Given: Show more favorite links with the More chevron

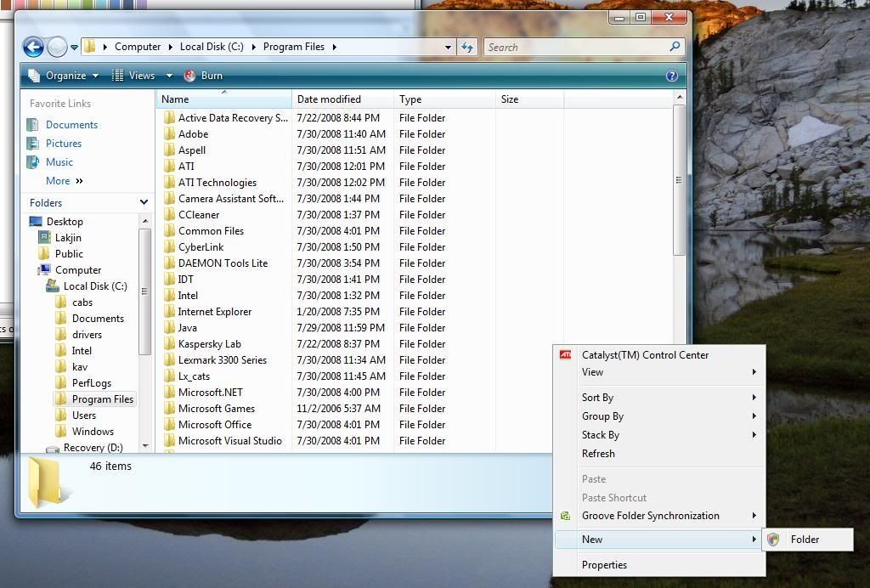Looking at the screenshot, I should coord(79,181).
